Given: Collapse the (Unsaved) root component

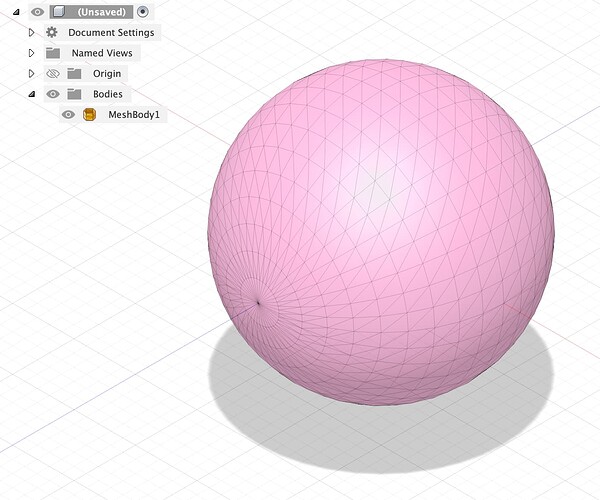Looking at the screenshot, I should tap(16, 12).
